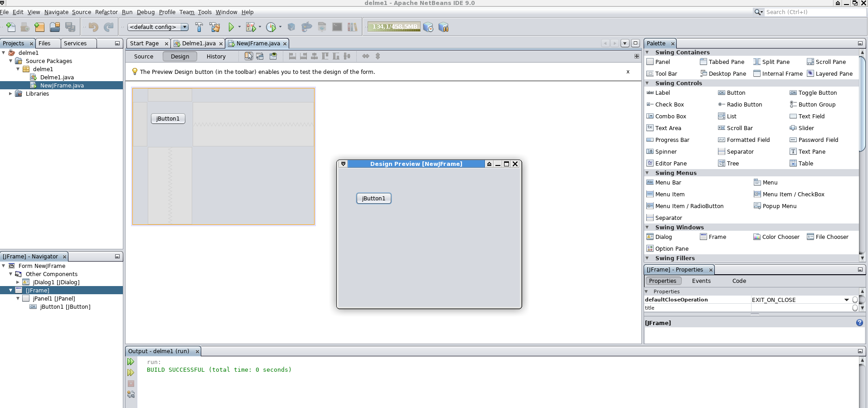Open the Navigate menu
Image resolution: width=868 pixels, height=408 pixels.
(57, 12)
